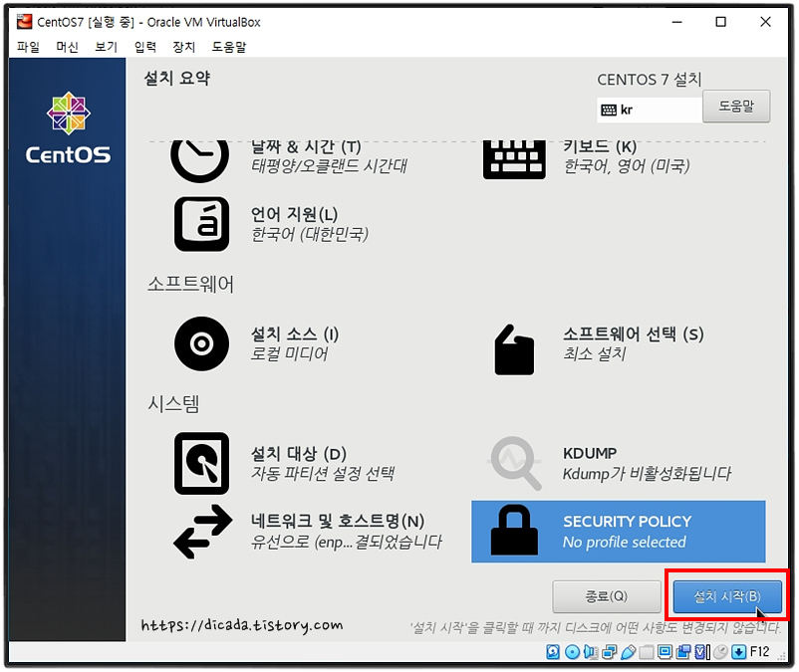Image resolution: width=799 pixels, height=672 pixels.
Task: Open the 키보드 (K) keyboard icon
Action: tap(514, 159)
